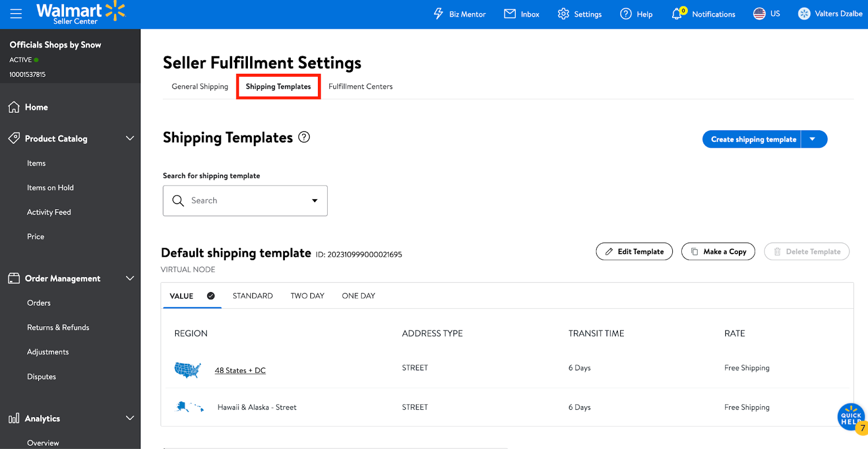Open the Disputes page
Screen dimensions: 868x449
[42, 376]
